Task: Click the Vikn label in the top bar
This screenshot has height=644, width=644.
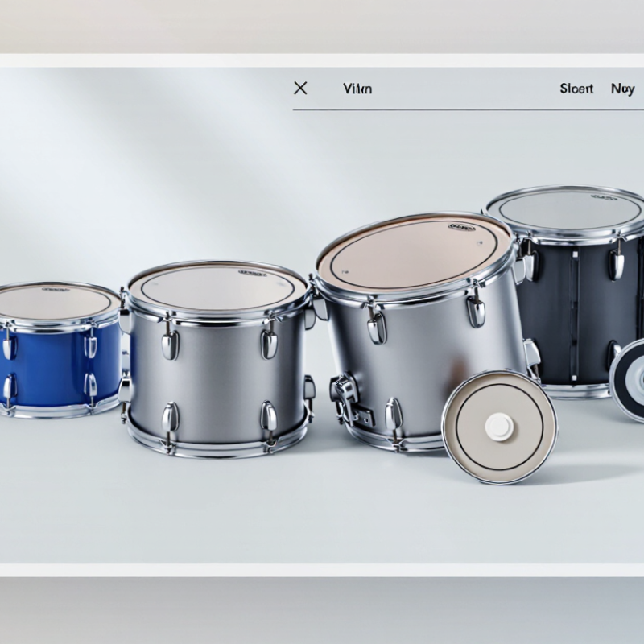Action: [357, 89]
